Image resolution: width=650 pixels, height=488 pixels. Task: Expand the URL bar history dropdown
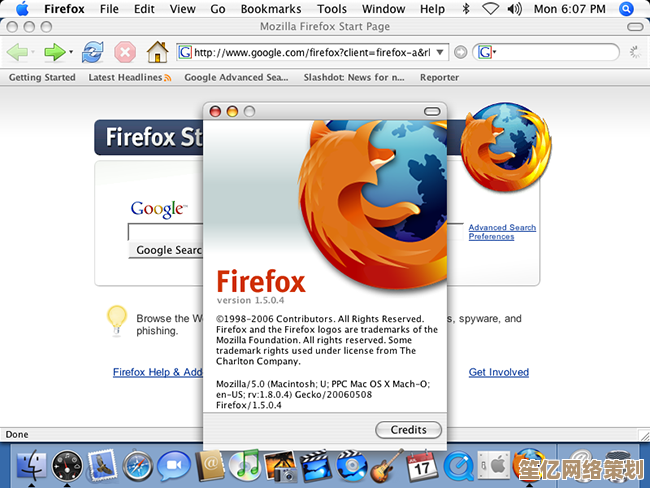441,52
